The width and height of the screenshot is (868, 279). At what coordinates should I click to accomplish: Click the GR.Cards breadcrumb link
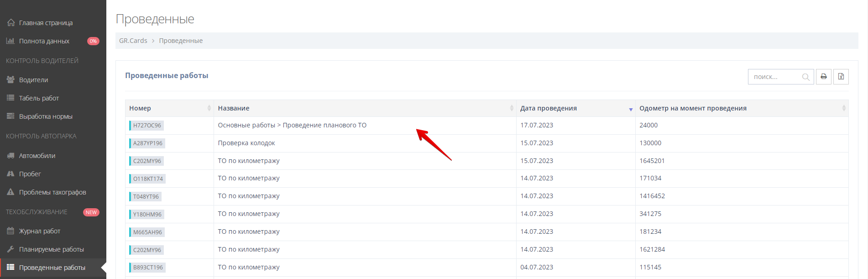pos(133,41)
